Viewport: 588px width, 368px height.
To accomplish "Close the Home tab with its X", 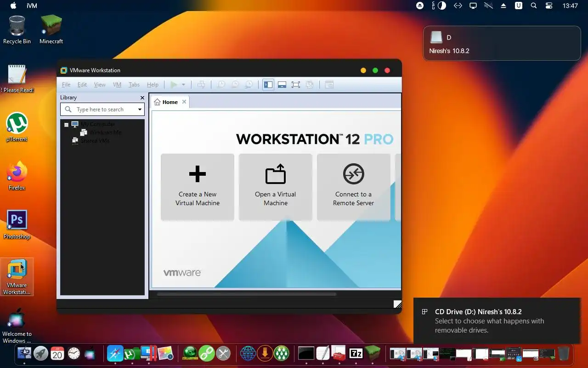I will tap(184, 102).
